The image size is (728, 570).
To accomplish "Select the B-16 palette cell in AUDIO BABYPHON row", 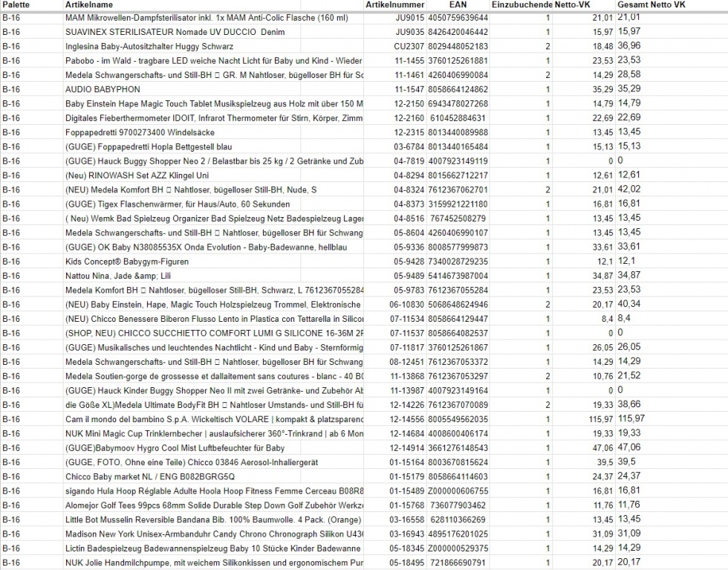I will 11,89.
